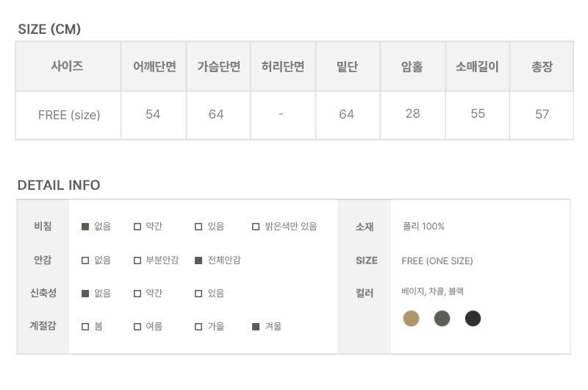Select the 안감 없음 checkbox
Screen dimensions: 588x390
[x=85, y=260]
